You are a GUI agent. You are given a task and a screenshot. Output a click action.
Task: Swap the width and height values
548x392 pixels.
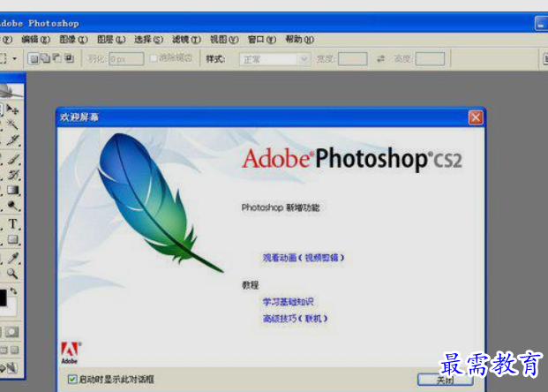pos(380,59)
